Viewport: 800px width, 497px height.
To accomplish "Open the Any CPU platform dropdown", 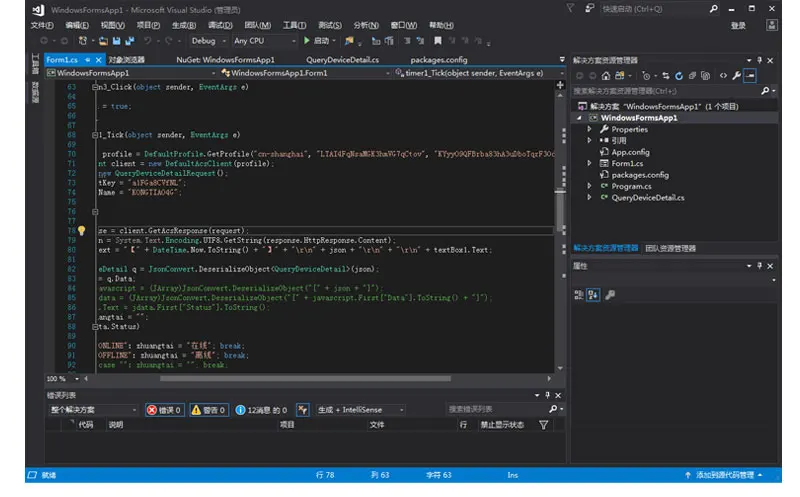I will (260, 41).
